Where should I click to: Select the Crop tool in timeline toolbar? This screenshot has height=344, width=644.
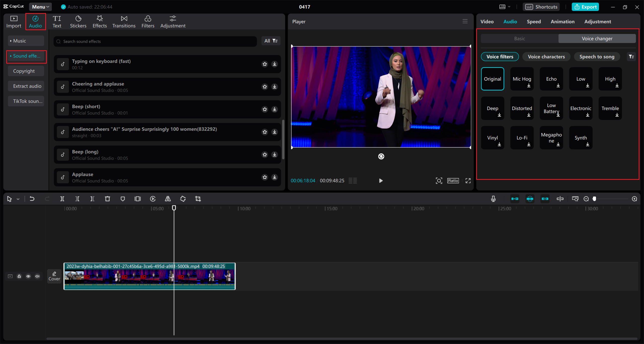(x=198, y=199)
